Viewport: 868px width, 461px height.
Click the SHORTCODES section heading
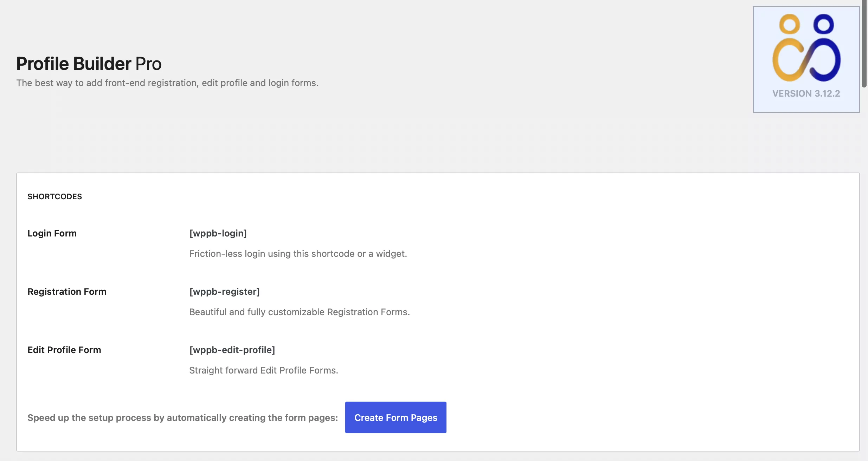54,196
